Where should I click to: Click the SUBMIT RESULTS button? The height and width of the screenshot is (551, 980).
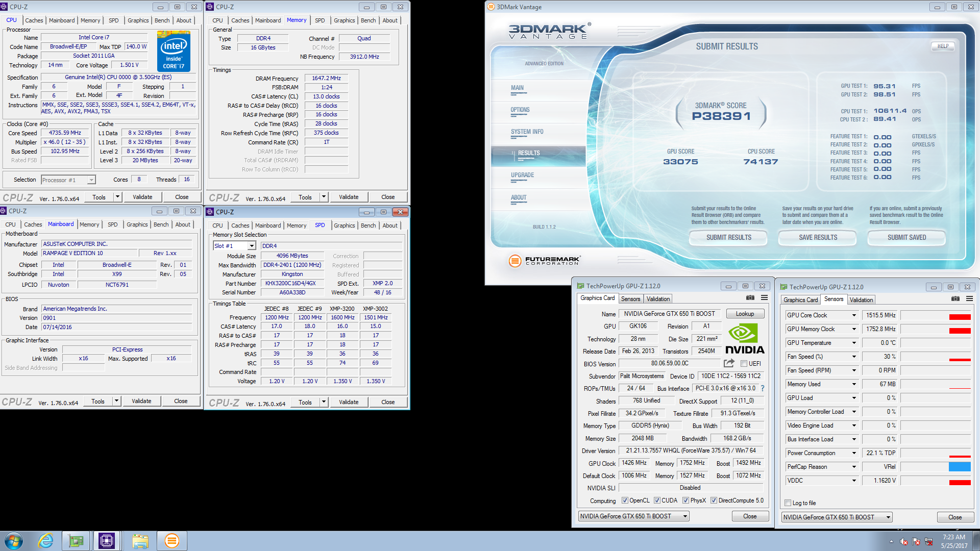click(x=728, y=237)
